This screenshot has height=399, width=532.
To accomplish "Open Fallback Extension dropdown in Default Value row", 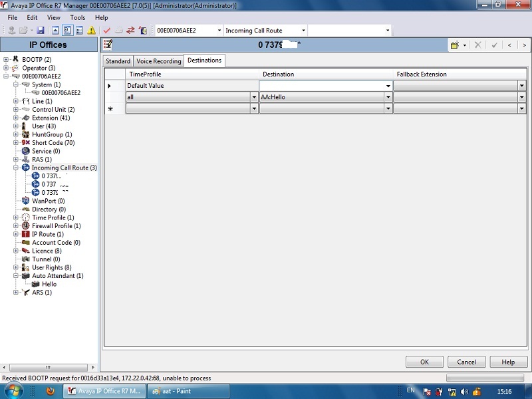I will 522,86.
